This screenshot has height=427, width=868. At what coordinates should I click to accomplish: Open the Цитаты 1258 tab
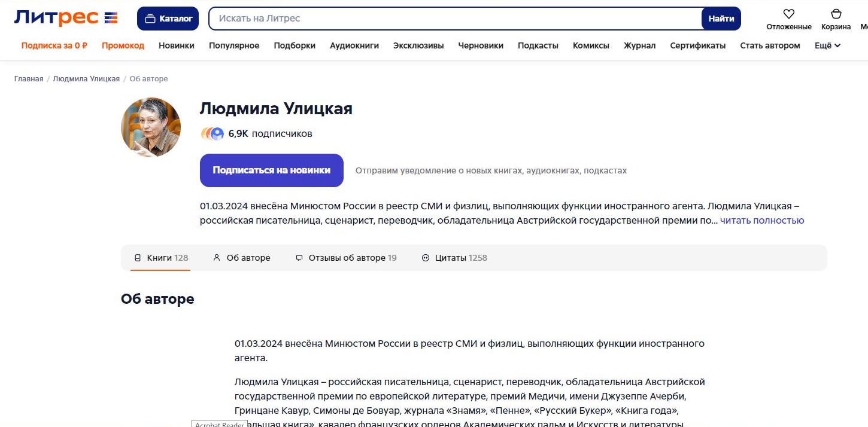[x=454, y=258]
